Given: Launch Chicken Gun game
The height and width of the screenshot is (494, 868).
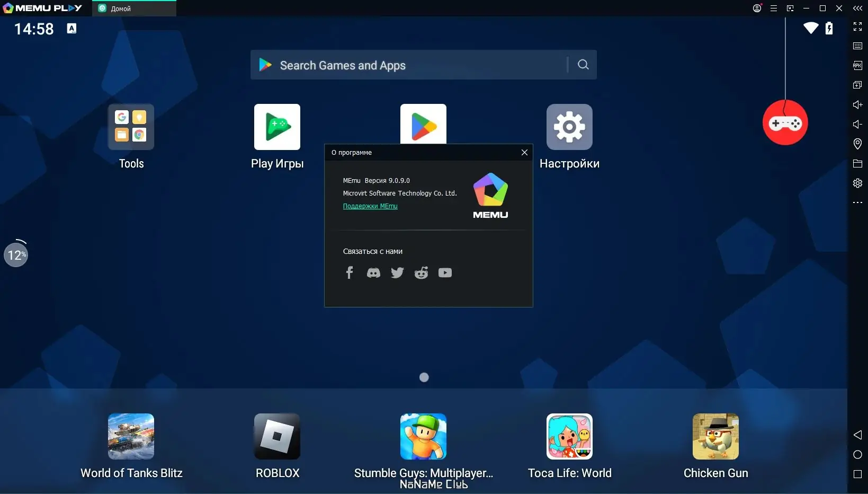Looking at the screenshot, I should 715,436.
